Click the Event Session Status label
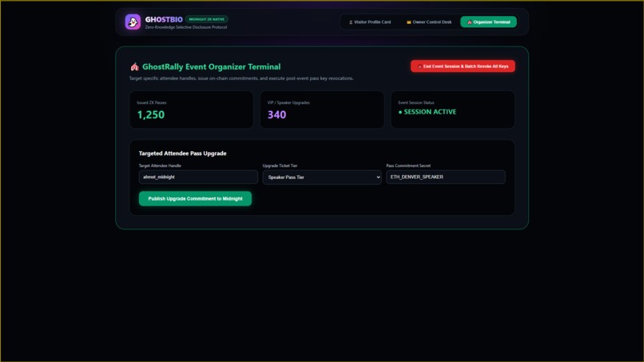 416,103
